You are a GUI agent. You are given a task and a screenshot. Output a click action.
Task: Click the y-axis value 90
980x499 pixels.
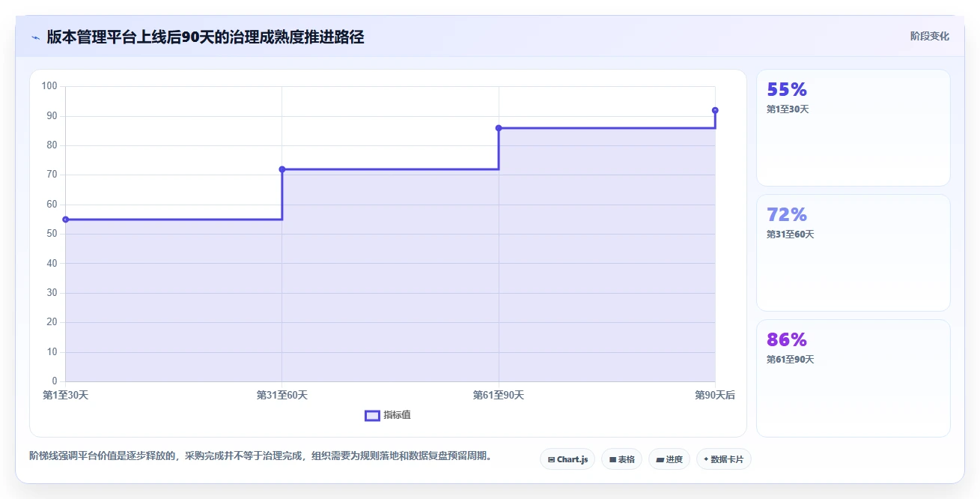(x=52, y=115)
